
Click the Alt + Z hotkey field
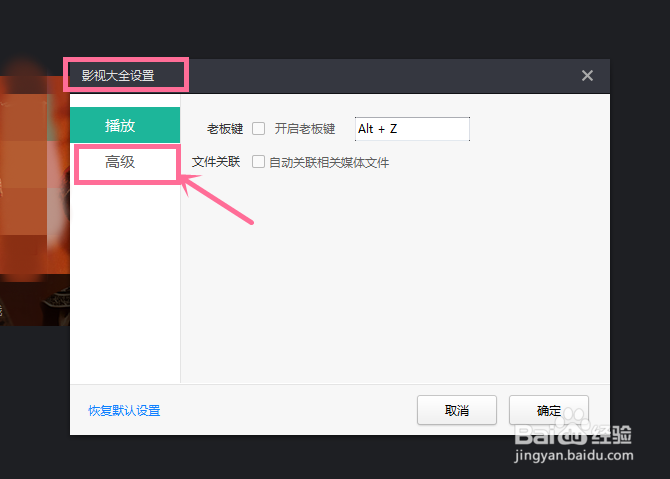pyautogui.click(x=412, y=129)
